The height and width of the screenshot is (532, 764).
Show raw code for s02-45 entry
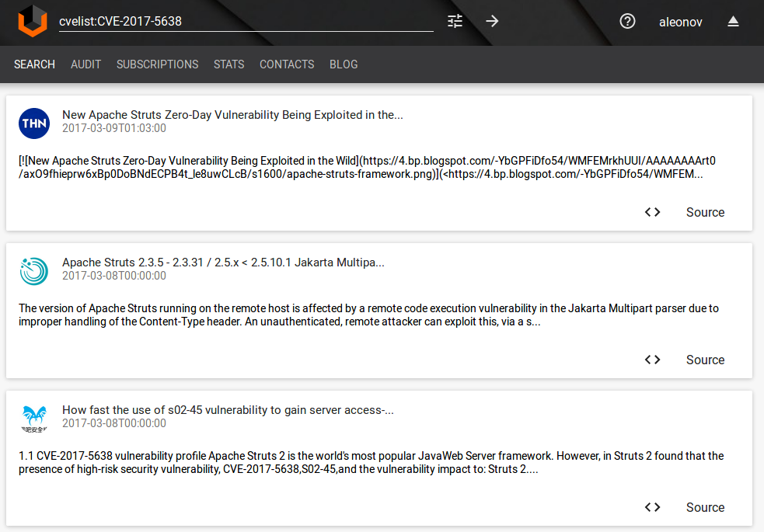click(652, 507)
